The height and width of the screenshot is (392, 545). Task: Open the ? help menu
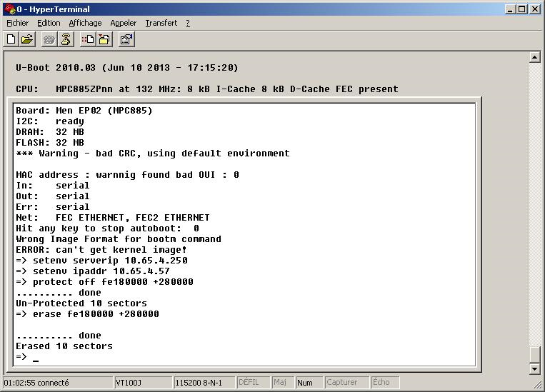[188, 23]
